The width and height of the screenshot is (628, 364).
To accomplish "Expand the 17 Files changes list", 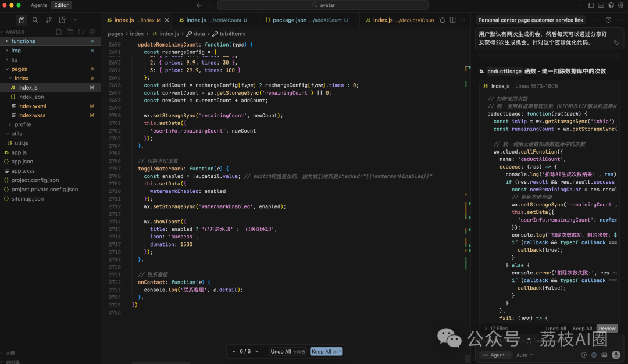I will click(496, 329).
